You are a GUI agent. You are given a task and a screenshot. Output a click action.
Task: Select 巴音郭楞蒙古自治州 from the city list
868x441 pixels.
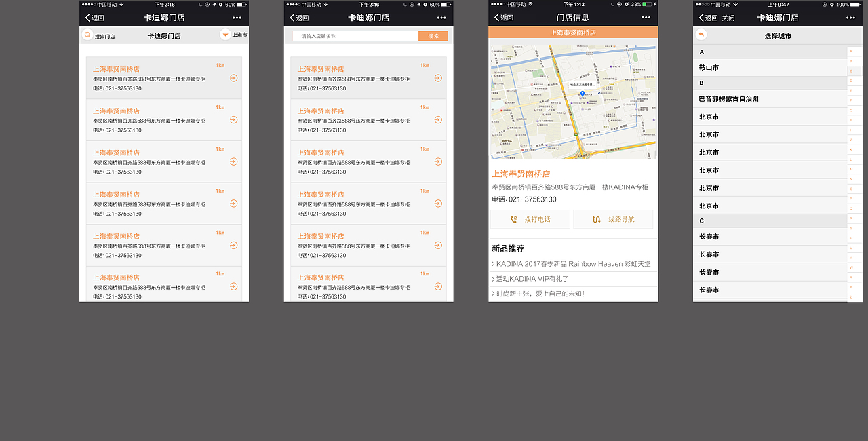tap(770, 99)
